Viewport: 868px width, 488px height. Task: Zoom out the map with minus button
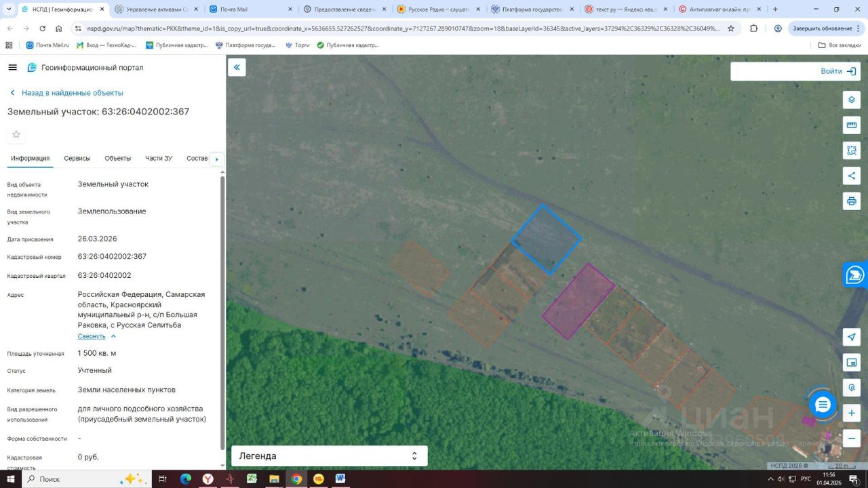pyautogui.click(x=852, y=438)
